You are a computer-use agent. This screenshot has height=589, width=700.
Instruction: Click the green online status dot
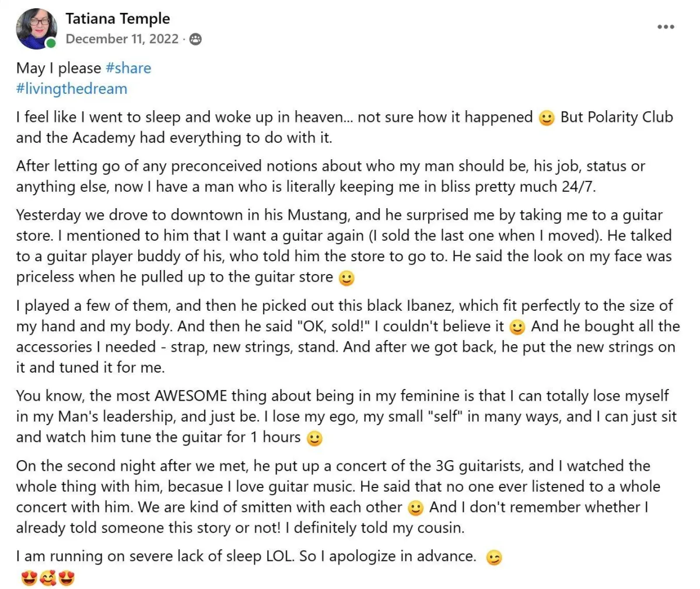pyautogui.click(x=51, y=44)
